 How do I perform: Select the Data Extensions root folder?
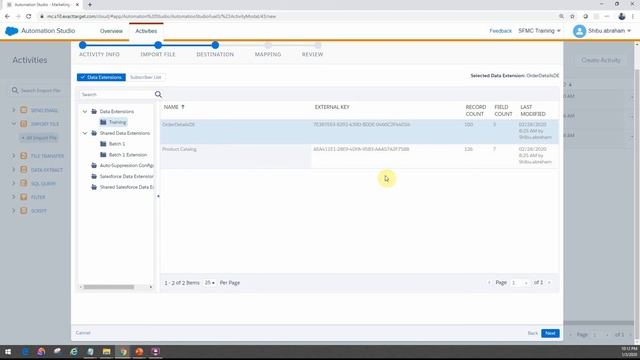point(117,111)
